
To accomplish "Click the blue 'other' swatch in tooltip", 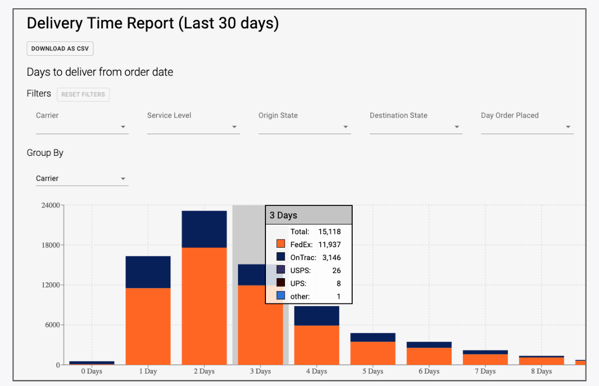I will pyautogui.click(x=281, y=296).
